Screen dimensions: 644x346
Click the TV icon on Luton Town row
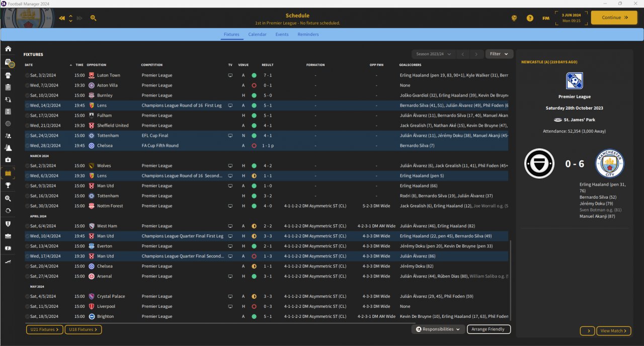pos(230,75)
